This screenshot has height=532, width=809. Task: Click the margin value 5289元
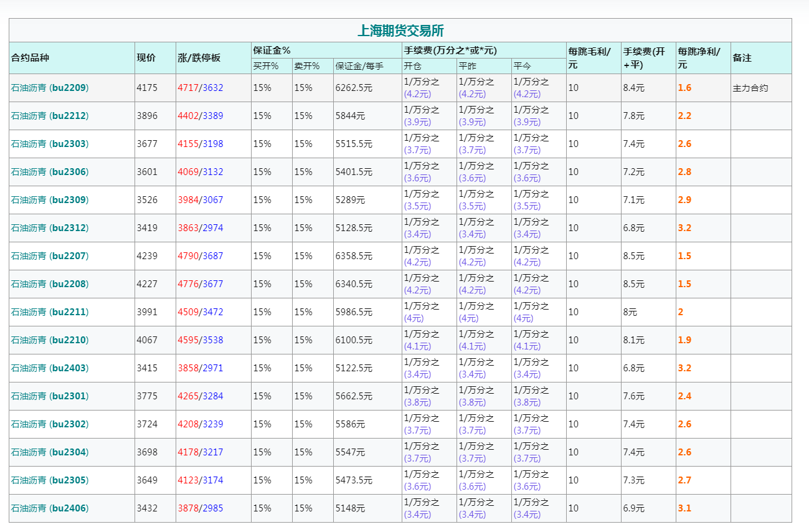tap(351, 200)
